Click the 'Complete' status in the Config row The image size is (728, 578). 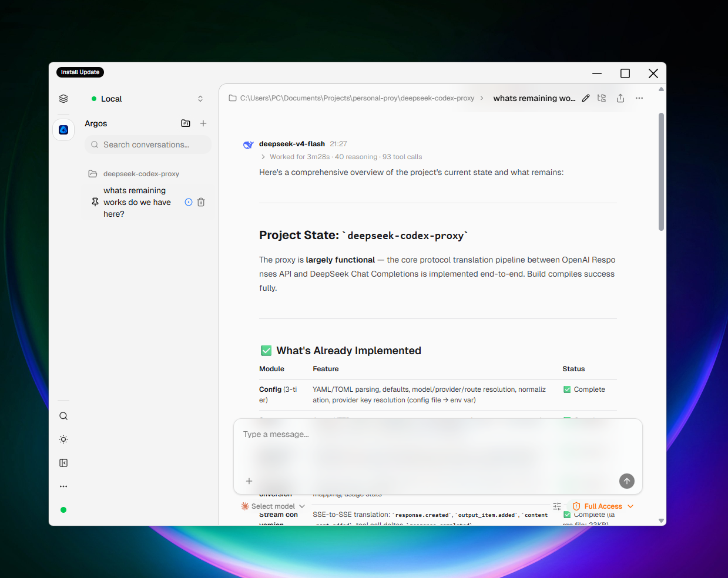(584, 389)
